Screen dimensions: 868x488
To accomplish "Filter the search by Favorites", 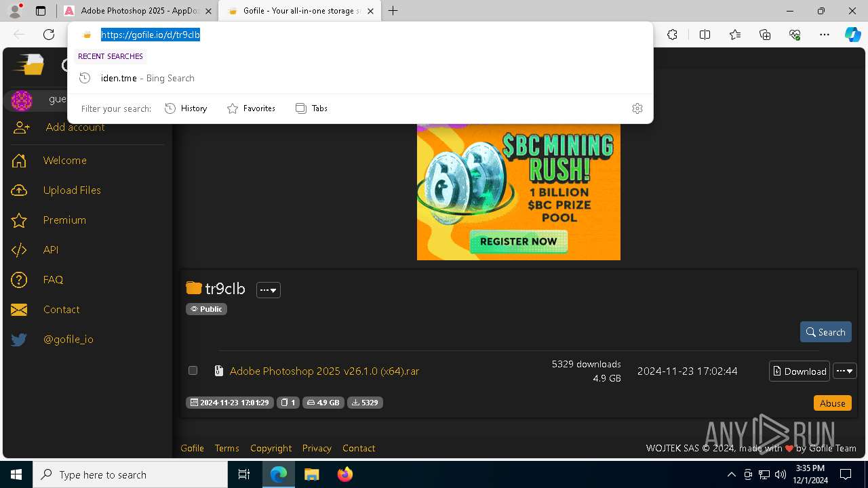I will pos(251,108).
